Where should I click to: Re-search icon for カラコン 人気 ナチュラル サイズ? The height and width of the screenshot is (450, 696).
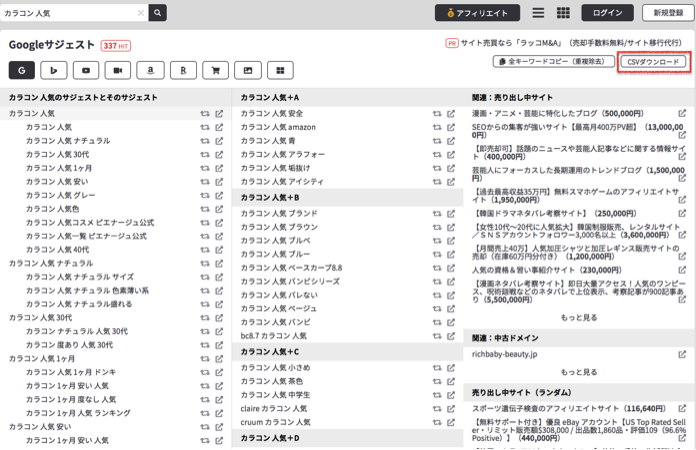(x=205, y=277)
